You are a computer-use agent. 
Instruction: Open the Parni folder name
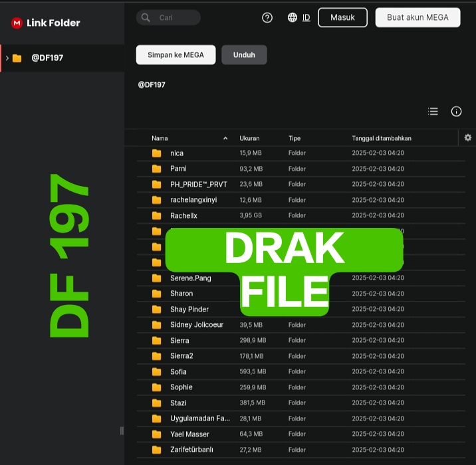(x=178, y=169)
